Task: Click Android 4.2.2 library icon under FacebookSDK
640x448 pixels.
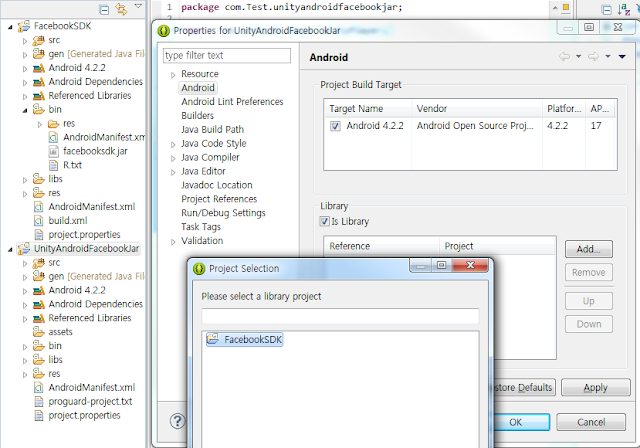Action: coord(38,68)
